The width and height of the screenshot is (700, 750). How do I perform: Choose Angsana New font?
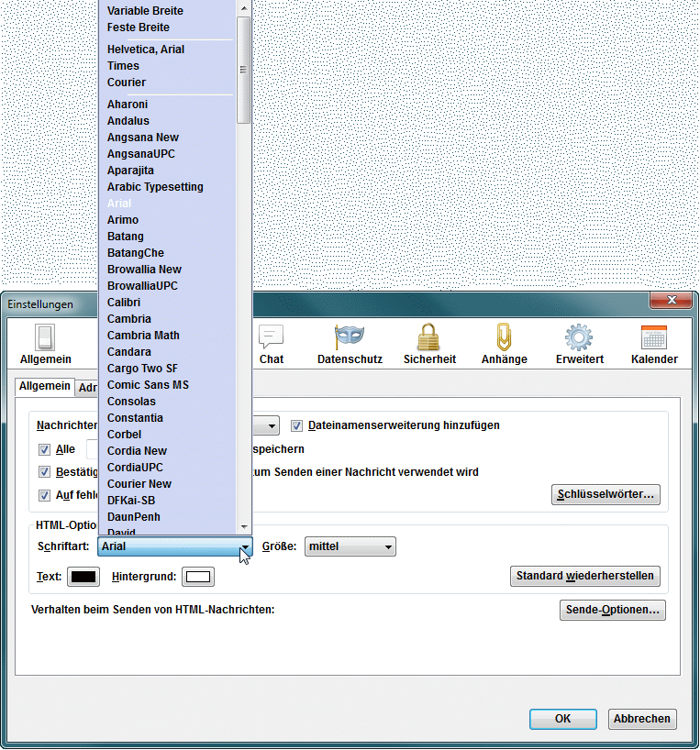[x=167, y=138]
